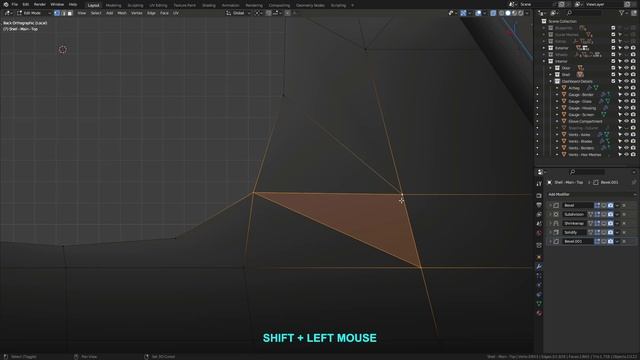Open the Select menu in viewport header
The width and height of the screenshot is (640, 360).
coord(96,13)
